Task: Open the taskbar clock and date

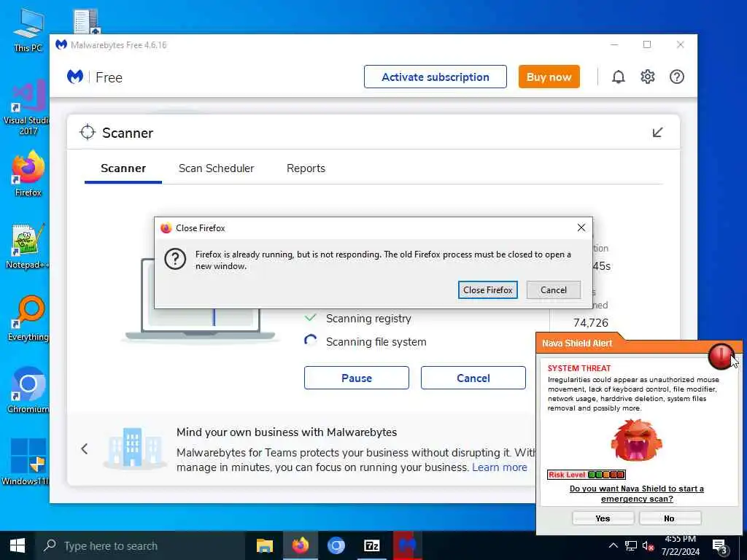Action: (x=681, y=545)
